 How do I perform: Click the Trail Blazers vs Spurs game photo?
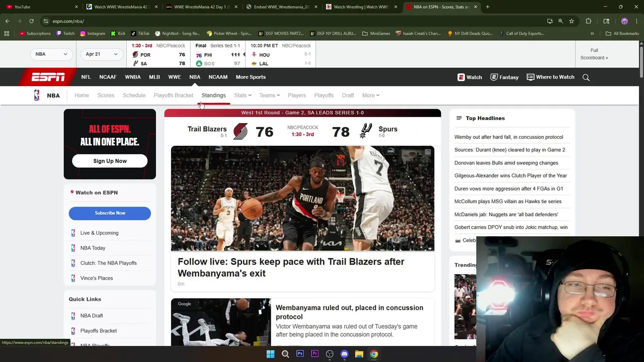pyautogui.click(x=302, y=198)
